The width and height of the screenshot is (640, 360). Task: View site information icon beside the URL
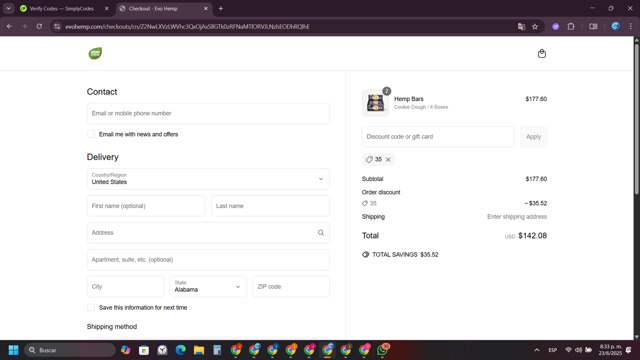point(57,27)
